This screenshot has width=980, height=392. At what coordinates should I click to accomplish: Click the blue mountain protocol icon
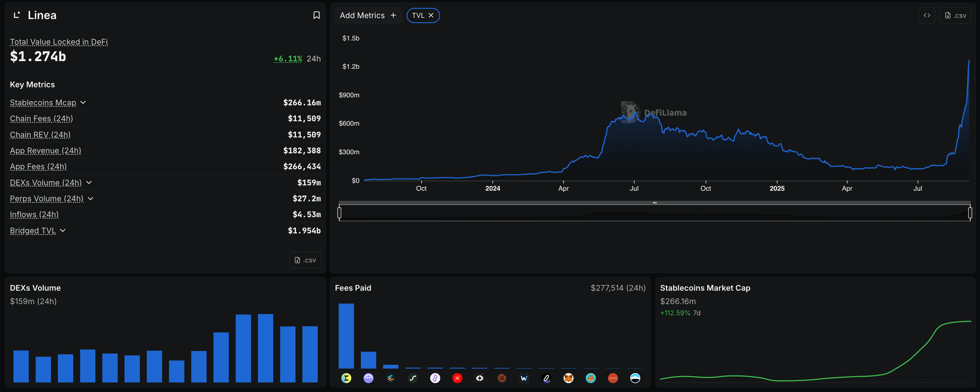[x=635, y=378]
